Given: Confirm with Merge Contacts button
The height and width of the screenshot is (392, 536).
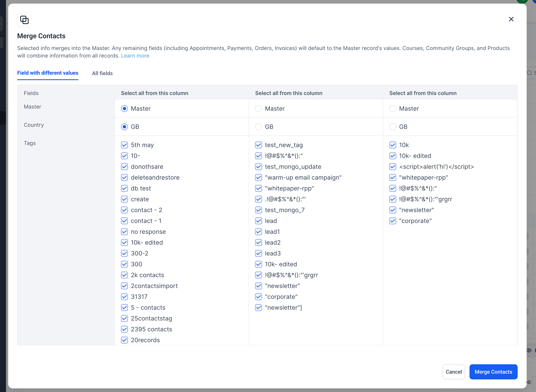Looking at the screenshot, I should point(493,372).
